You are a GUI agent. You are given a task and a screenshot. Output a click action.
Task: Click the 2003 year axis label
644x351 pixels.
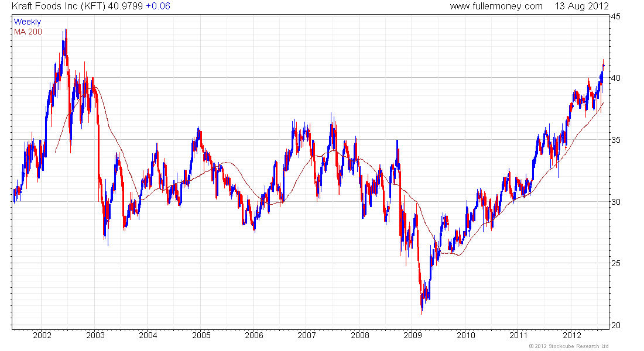[x=95, y=335]
